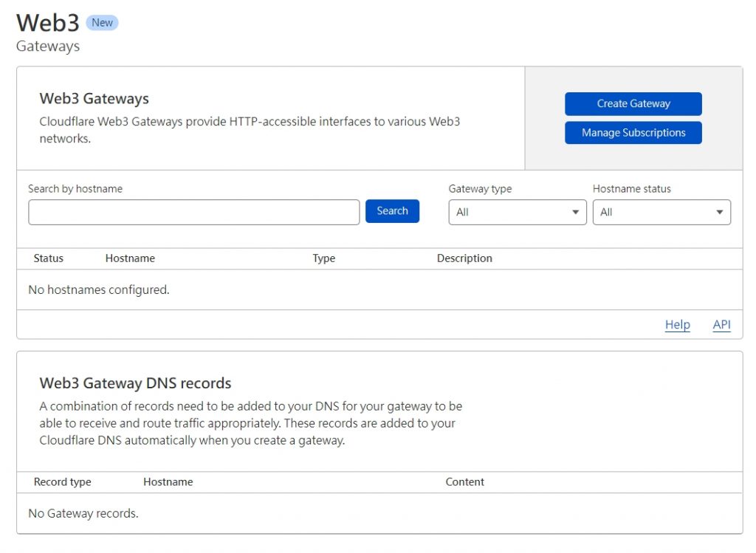Click the 'No Gateway records.' message

pyautogui.click(x=83, y=513)
